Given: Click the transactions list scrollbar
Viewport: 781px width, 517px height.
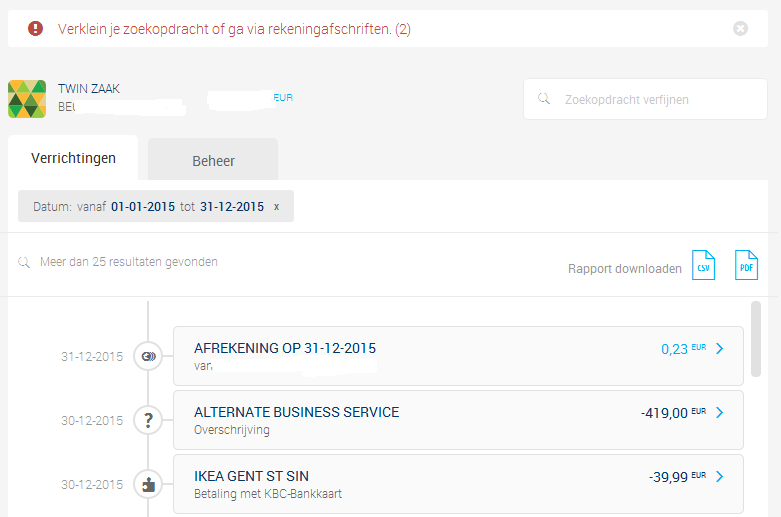Looking at the screenshot, I should (x=756, y=338).
